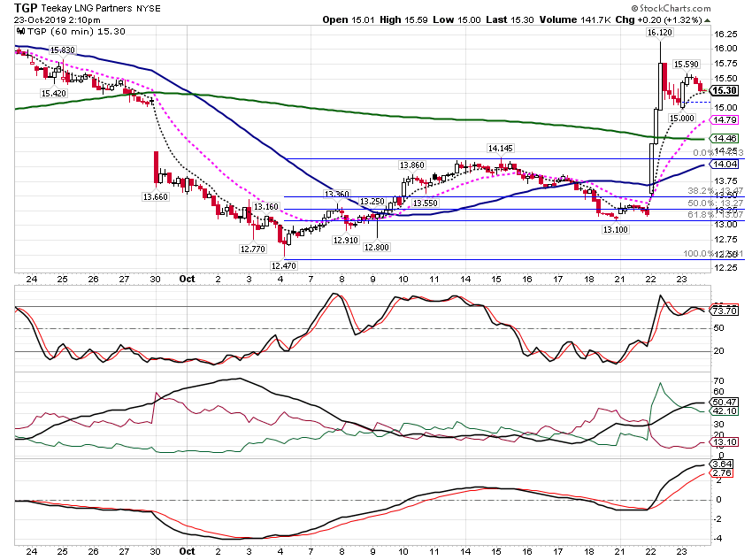
Task: Click the 15.830 price annotation
Action: pos(62,50)
